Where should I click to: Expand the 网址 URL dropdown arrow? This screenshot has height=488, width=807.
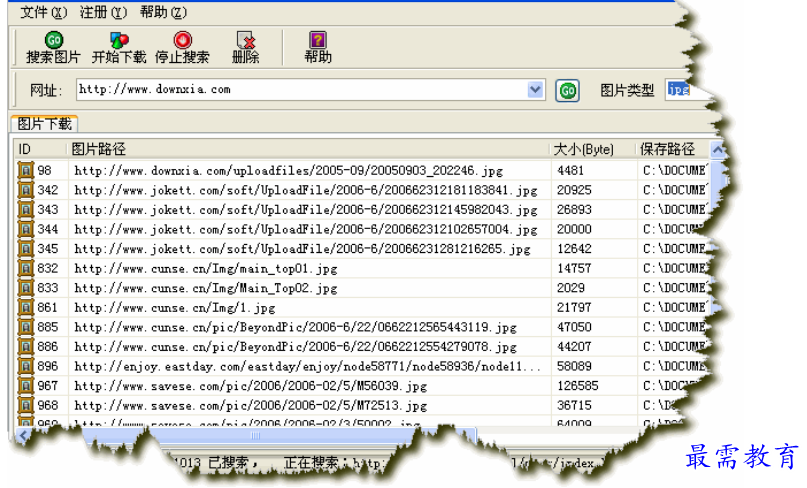[536, 90]
